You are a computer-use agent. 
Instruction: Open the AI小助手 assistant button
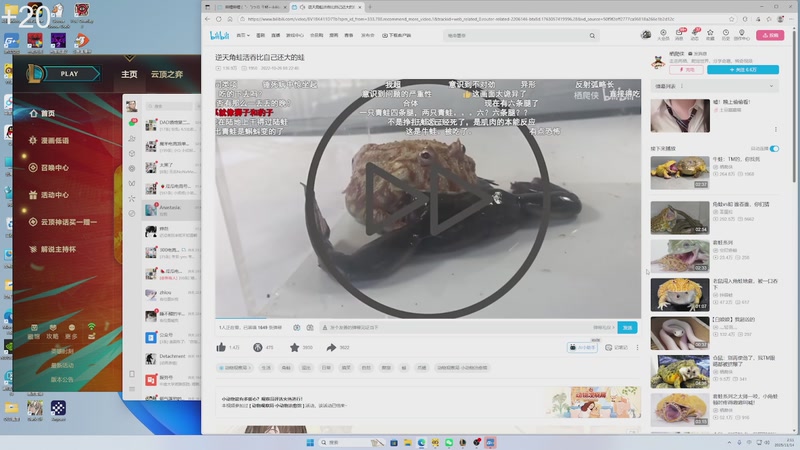pyautogui.click(x=582, y=347)
